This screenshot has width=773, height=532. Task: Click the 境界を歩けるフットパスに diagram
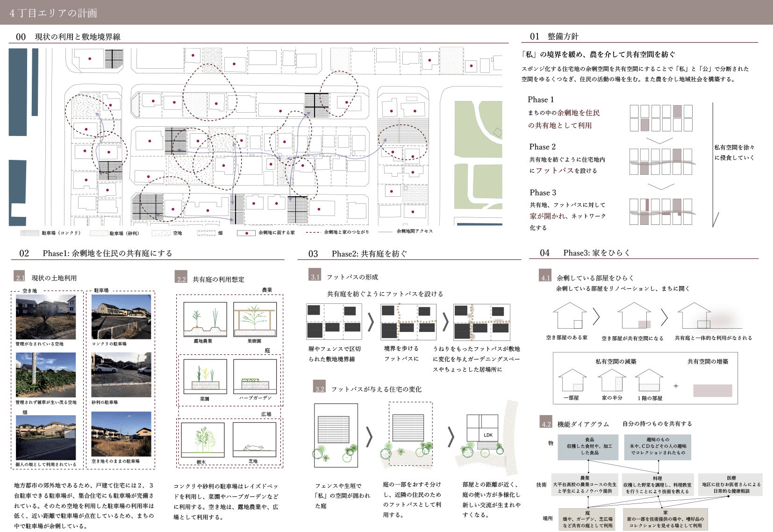click(408, 322)
